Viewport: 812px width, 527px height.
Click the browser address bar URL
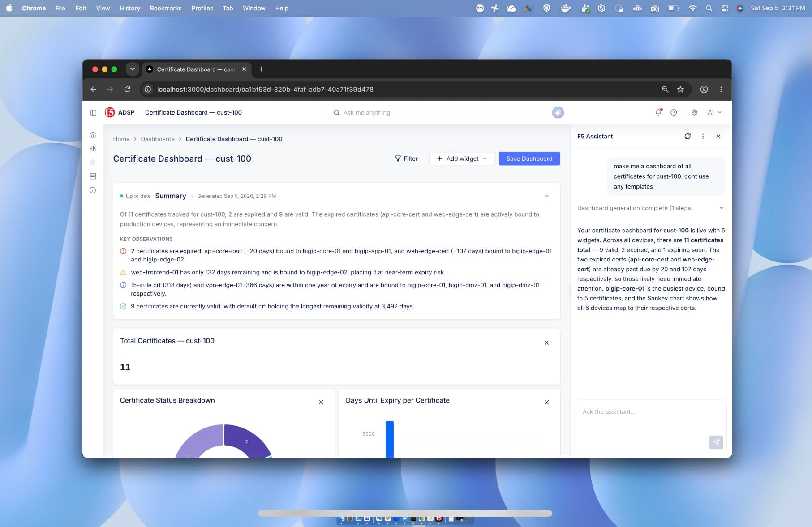265,89
